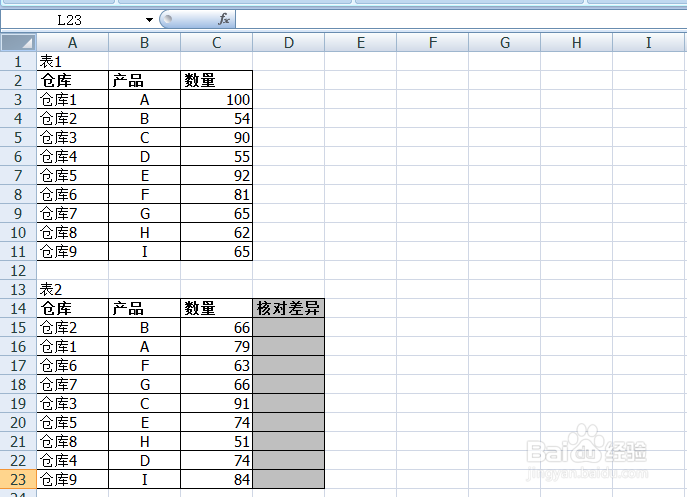
Task: Select column I header
Action: (648, 43)
